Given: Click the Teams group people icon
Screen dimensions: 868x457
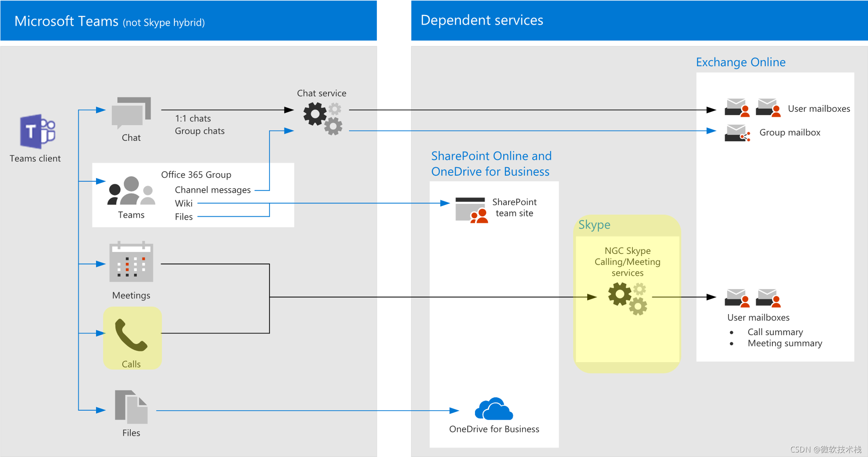Looking at the screenshot, I should tap(130, 193).
